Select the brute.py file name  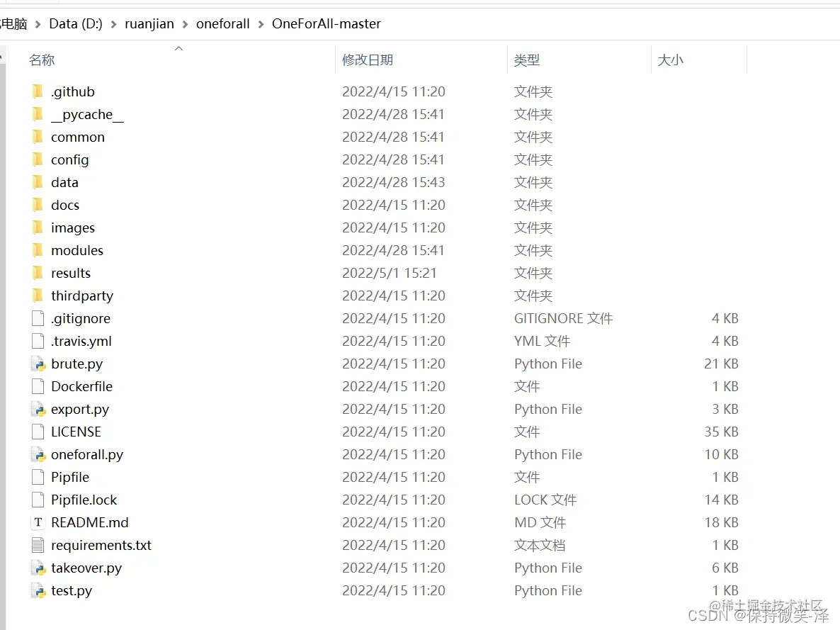click(76, 364)
